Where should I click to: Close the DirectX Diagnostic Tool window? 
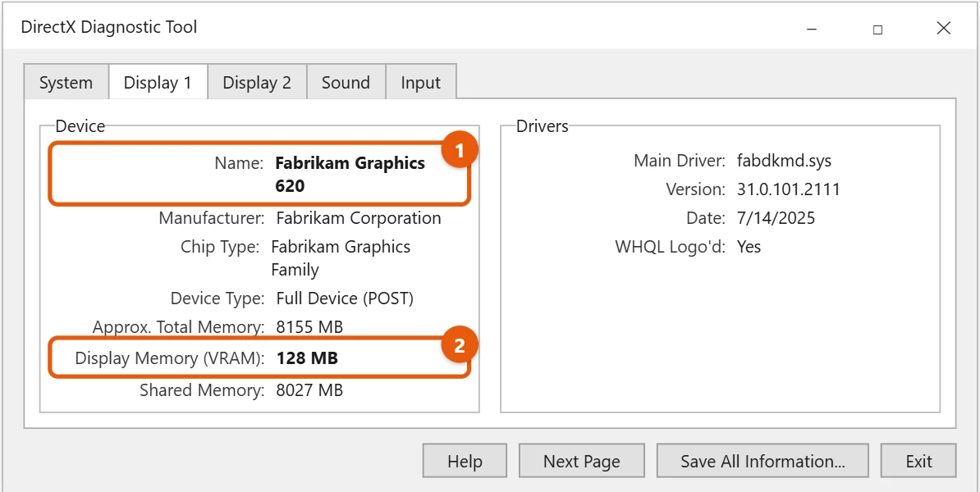(944, 28)
